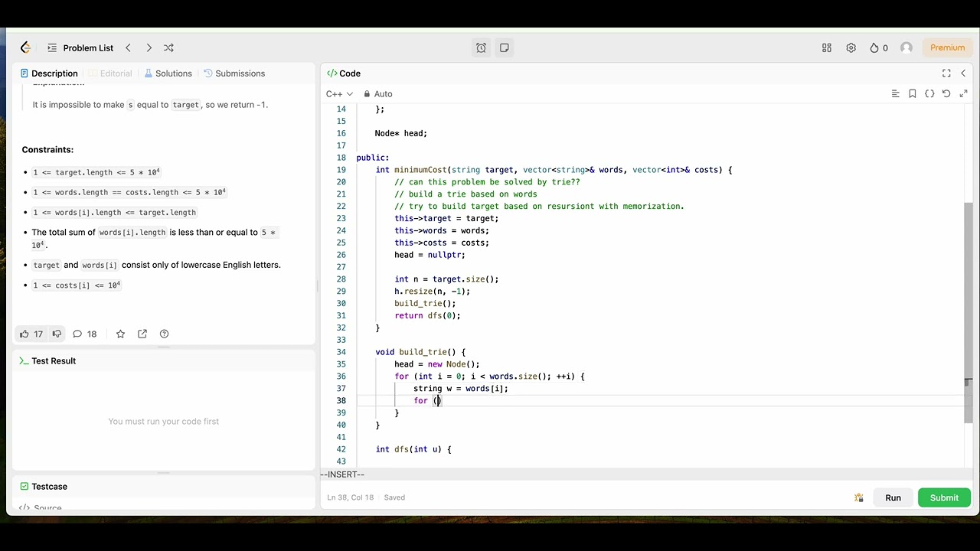Open the layout grid icon
The image size is (980, 551).
(x=827, y=47)
